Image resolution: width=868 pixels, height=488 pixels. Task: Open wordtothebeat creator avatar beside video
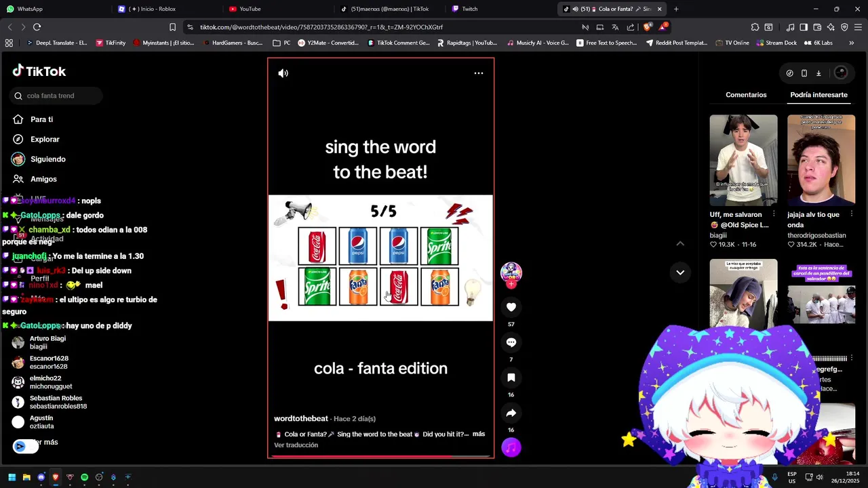511,272
